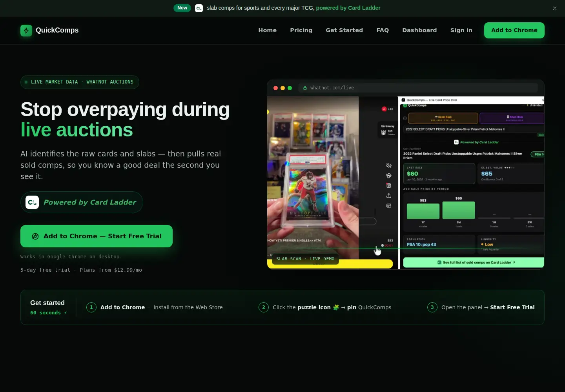Click the Card Ladder icon in top banner

(199, 8)
